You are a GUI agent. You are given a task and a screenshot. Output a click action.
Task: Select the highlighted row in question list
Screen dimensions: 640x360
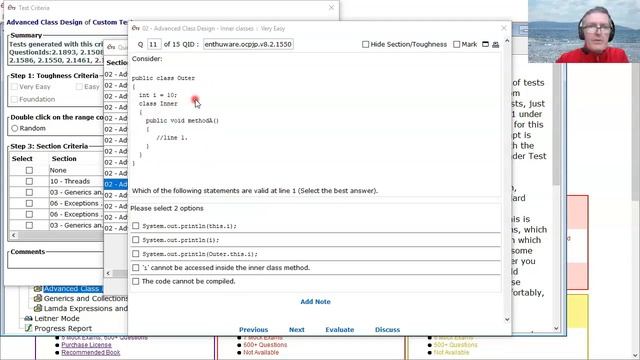click(x=116, y=184)
